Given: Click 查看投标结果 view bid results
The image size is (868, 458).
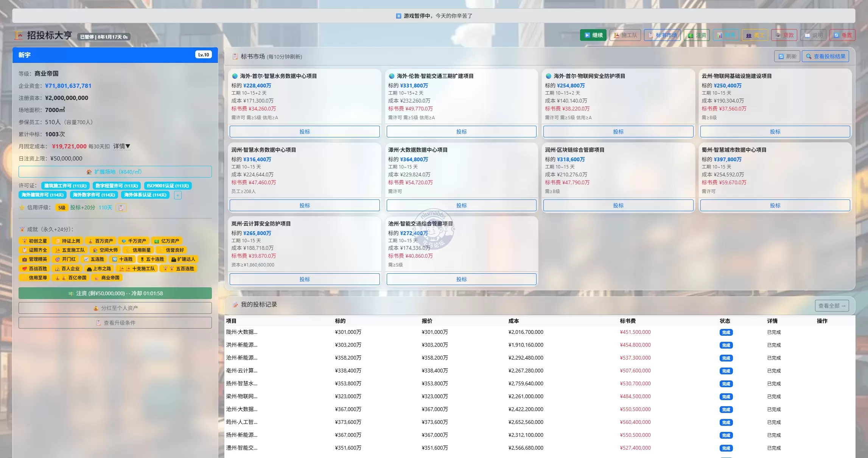Looking at the screenshot, I should (825, 56).
